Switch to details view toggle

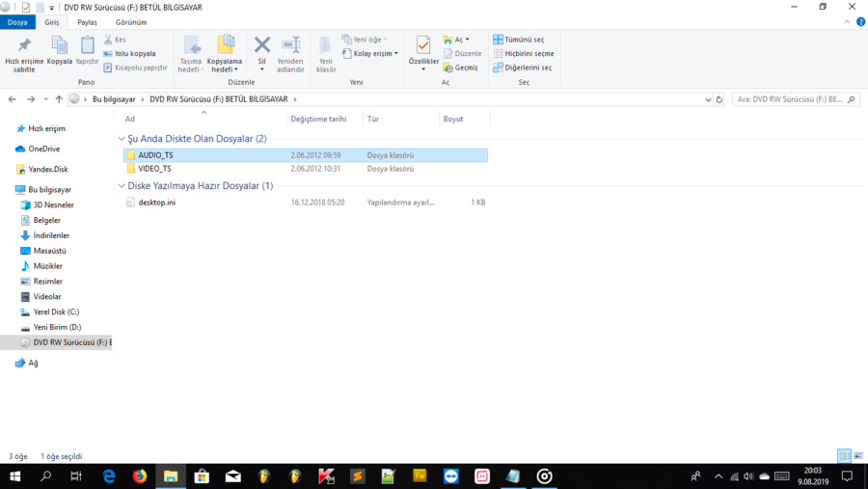click(844, 456)
